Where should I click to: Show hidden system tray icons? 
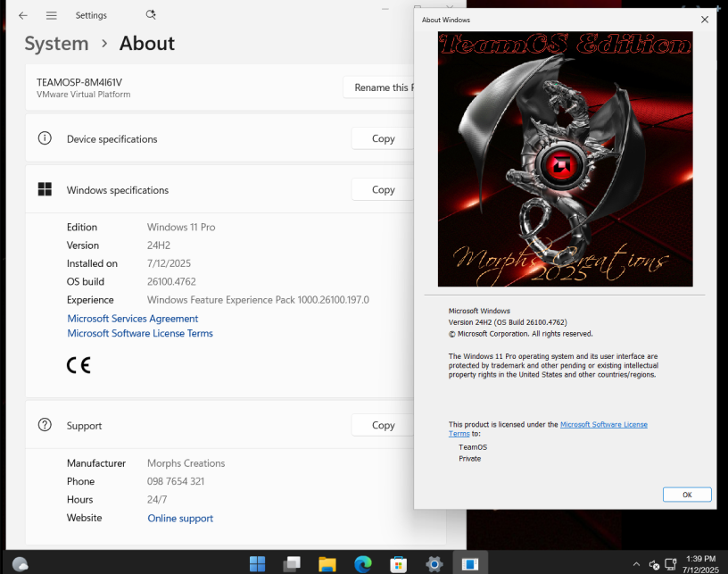(636, 564)
